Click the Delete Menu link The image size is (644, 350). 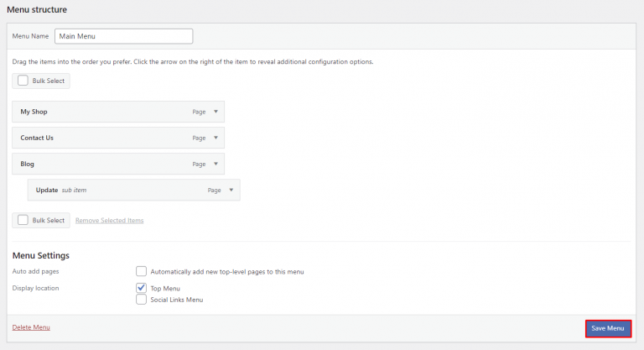pos(31,326)
